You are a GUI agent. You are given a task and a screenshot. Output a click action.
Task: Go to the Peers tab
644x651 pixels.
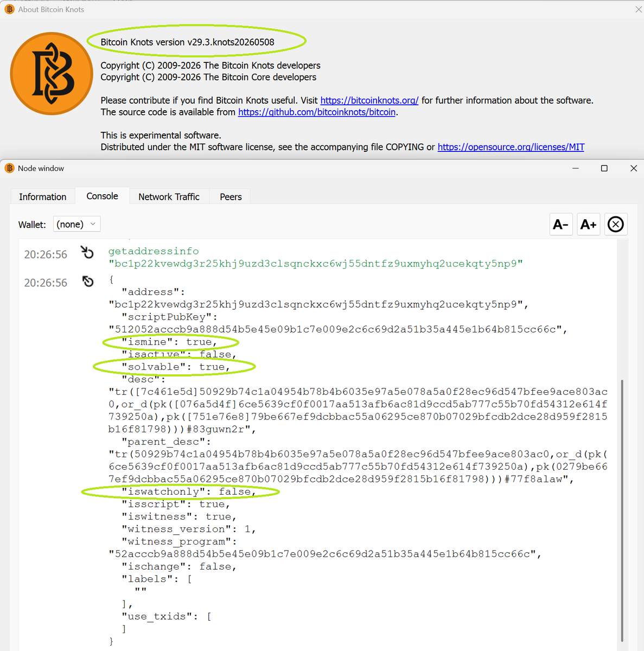(231, 196)
